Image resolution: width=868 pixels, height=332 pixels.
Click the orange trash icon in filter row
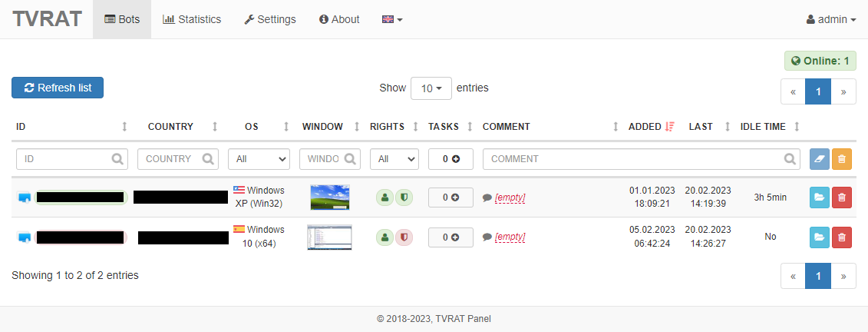(x=842, y=159)
